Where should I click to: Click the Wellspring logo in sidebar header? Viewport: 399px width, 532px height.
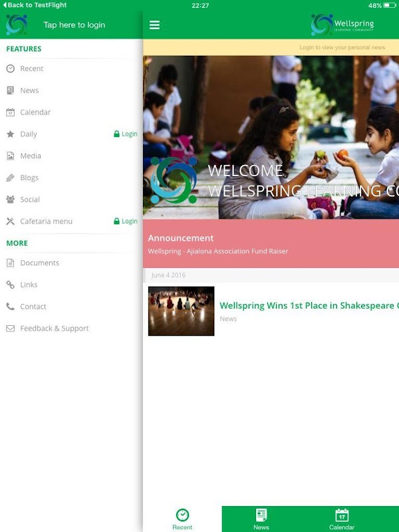tap(17, 25)
